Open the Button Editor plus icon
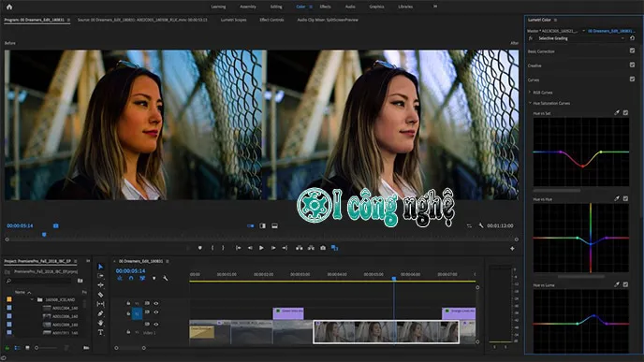Screen dimensions: 644x362 [512, 248]
